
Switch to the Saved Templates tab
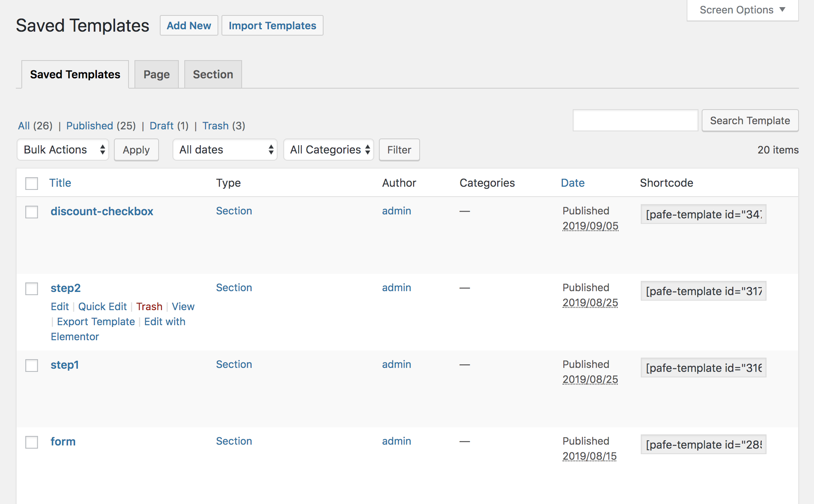coord(75,74)
